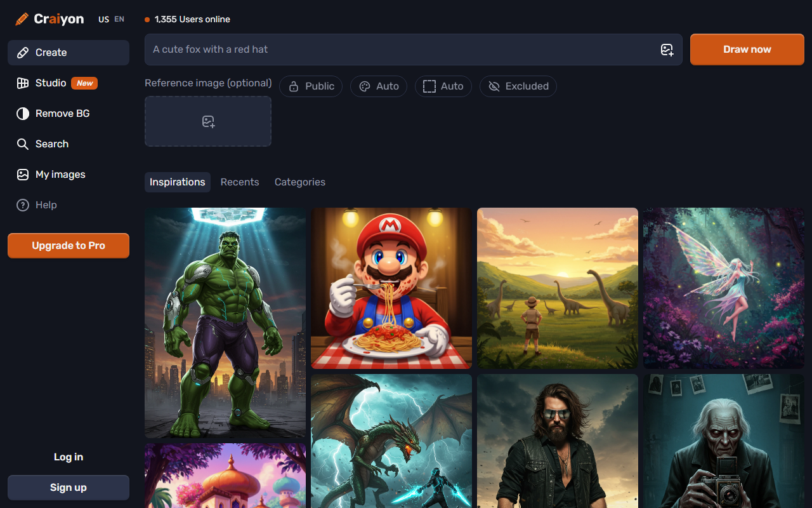Image resolution: width=812 pixels, height=508 pixels.
Task: Open the Remove BG menu item
Action: point(69,114)
